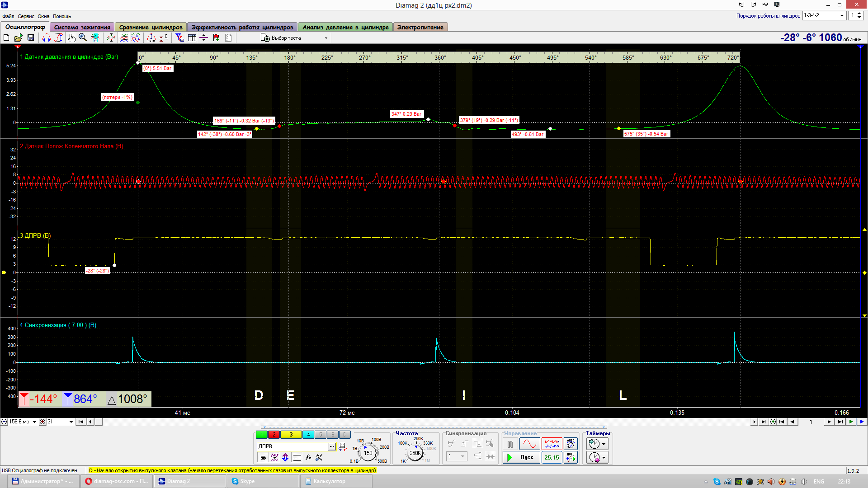Select yellow channel 3 button

click(291, 435)
